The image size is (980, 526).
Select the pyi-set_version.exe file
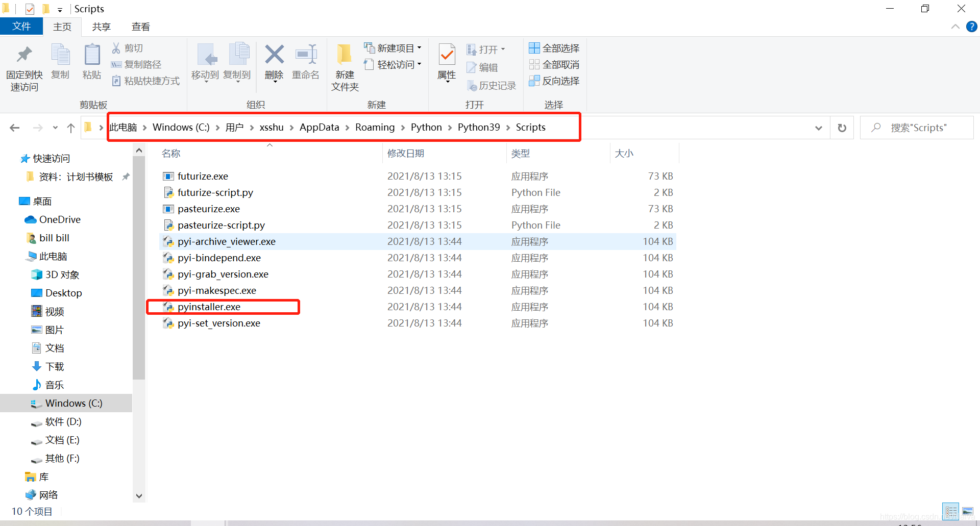[219, 323]
